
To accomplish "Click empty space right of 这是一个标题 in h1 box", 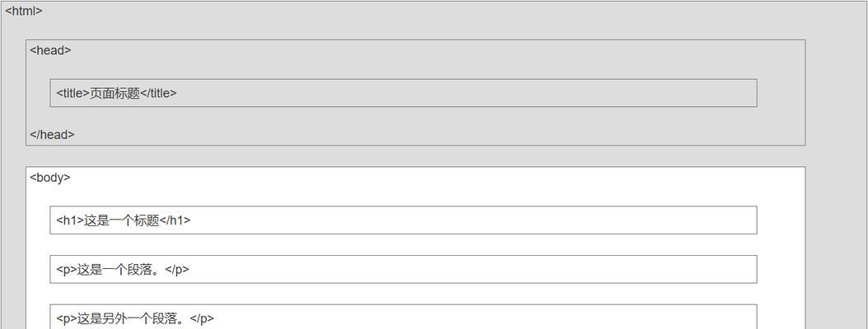I will click(x=474, y=220).
